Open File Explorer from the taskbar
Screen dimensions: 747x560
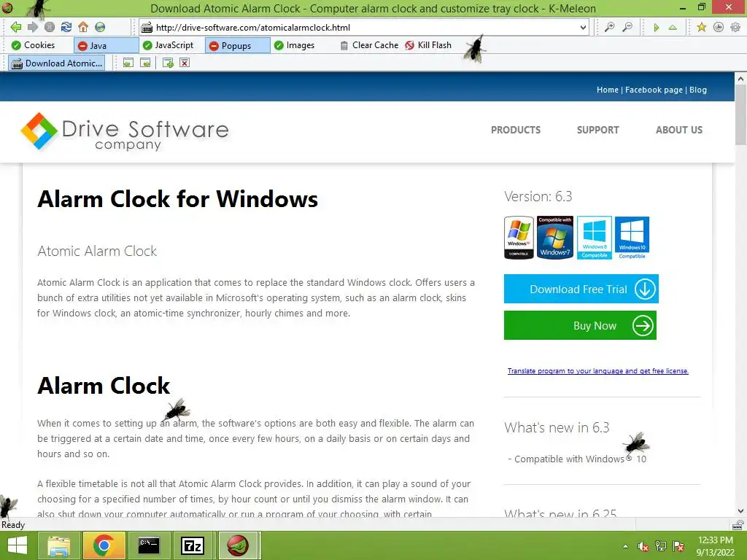point(58,545)
